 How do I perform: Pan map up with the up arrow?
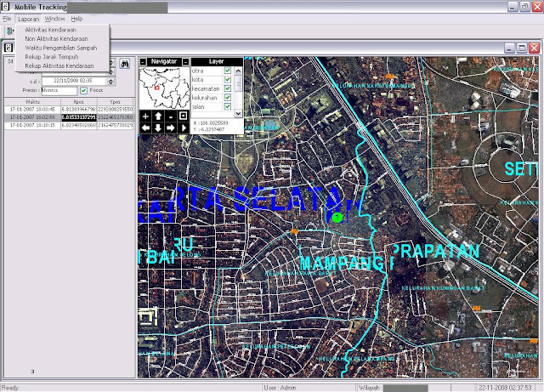(x=157, y=116)
